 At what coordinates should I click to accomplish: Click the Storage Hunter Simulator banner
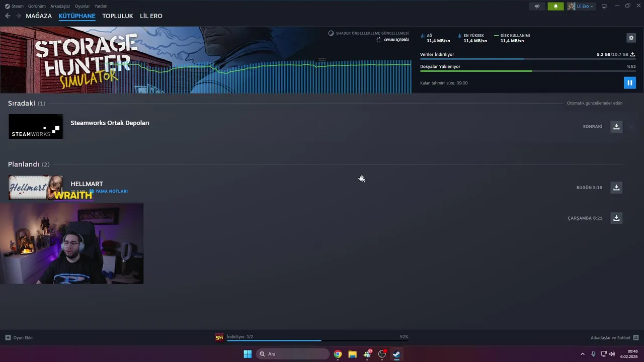205,60
